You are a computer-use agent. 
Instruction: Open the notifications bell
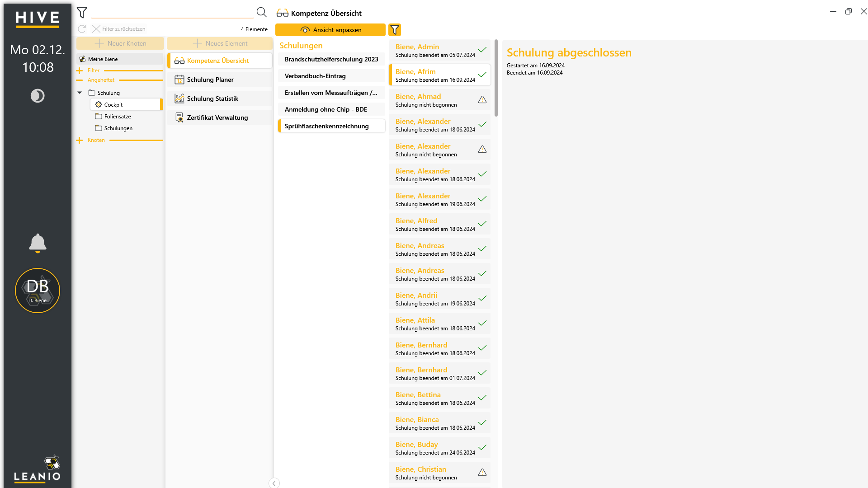point(38,243)
